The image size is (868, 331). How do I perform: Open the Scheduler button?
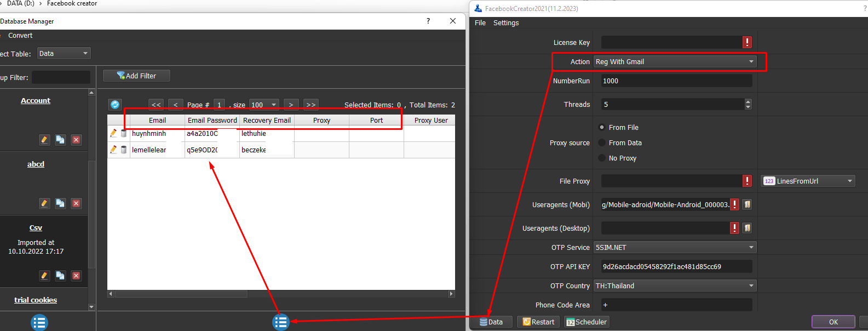(587, 322)
